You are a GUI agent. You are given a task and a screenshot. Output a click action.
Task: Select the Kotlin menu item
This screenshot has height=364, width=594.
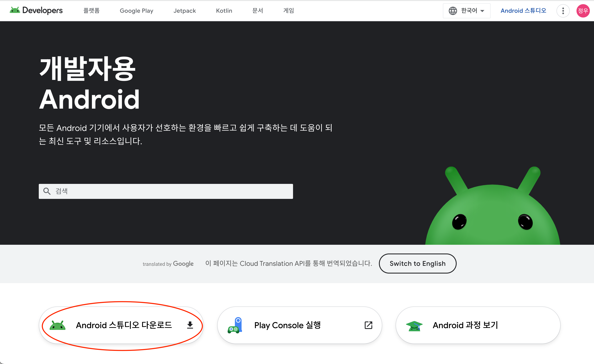[224, 11]
